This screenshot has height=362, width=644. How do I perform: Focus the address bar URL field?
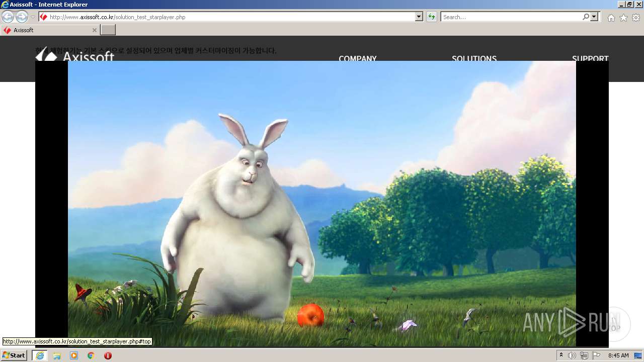(226, 17)
